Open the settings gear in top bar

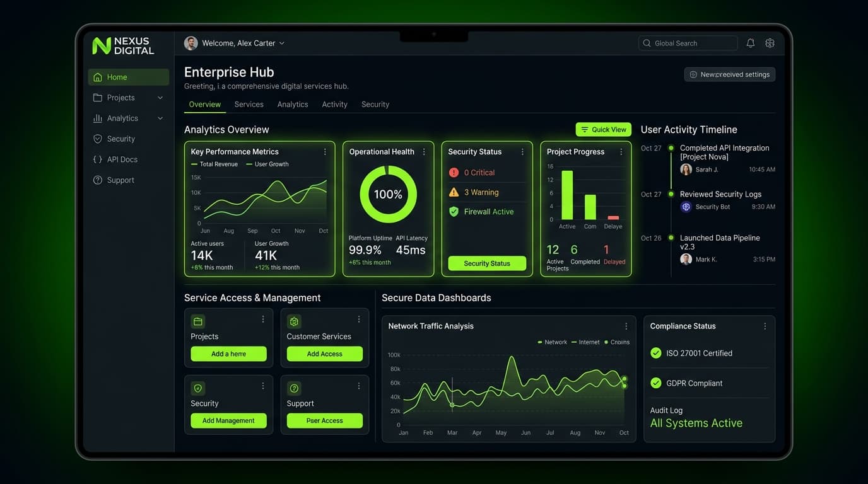pos(770,43)
